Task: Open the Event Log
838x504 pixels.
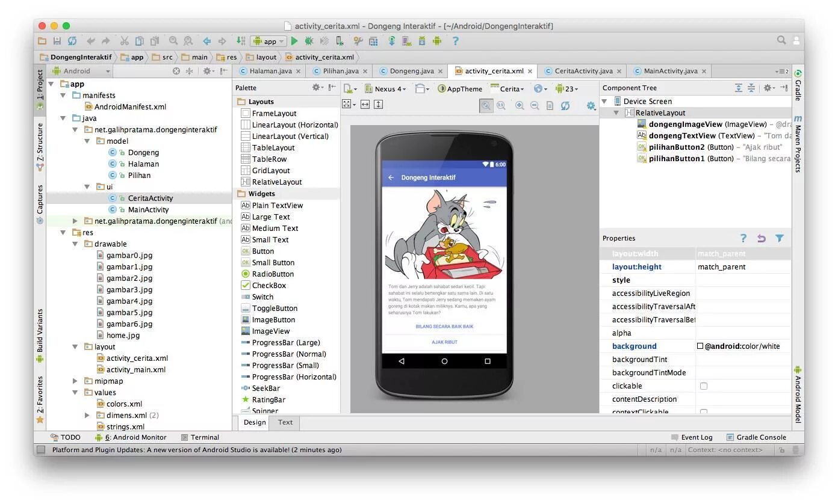Action: [x=692, y=437]
